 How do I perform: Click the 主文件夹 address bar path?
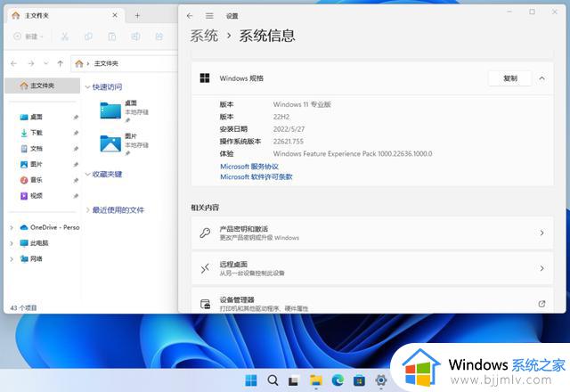106,63
